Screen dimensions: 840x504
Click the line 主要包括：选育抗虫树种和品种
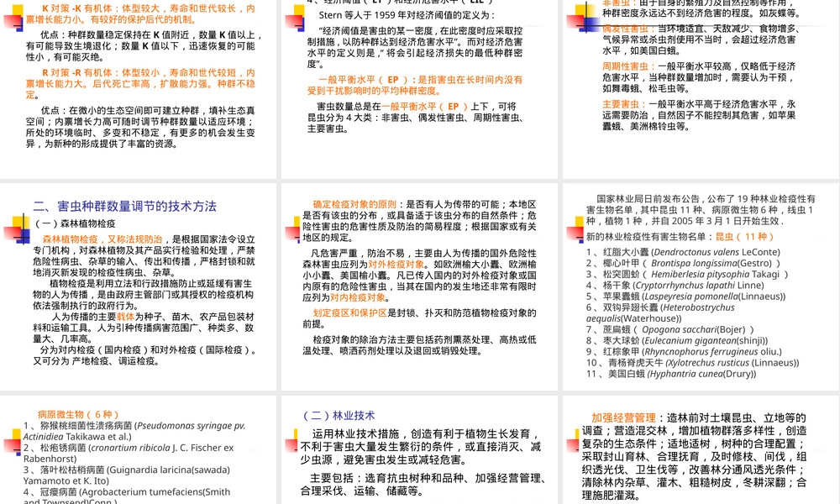[x=427, y=478]
